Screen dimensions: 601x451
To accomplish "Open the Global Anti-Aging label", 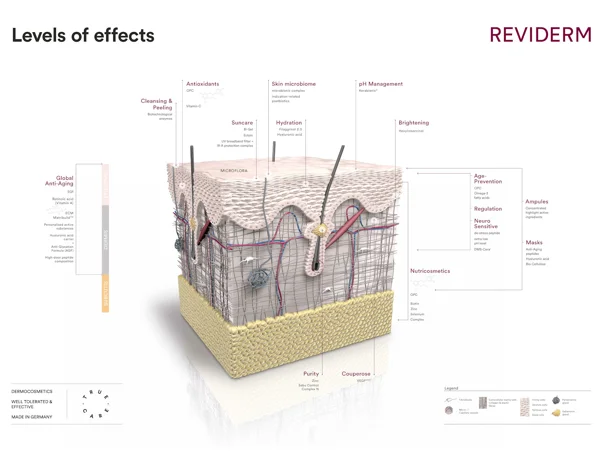I will 87,180.
